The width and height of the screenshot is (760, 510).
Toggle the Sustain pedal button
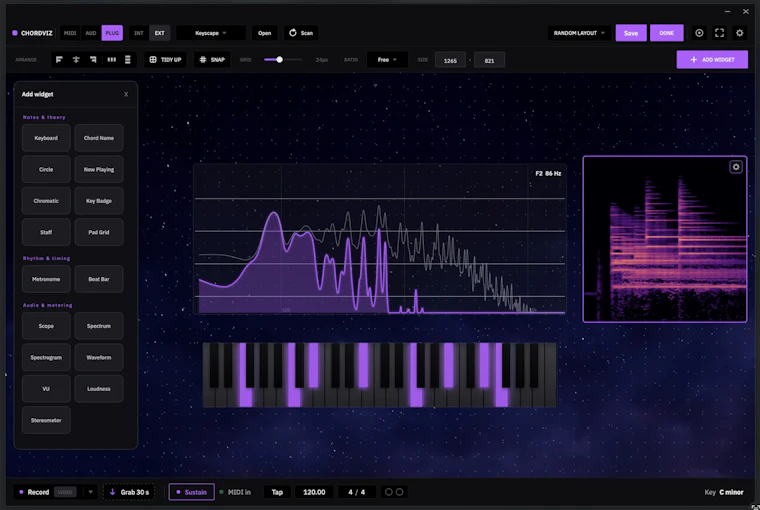[x=191, y=492]
